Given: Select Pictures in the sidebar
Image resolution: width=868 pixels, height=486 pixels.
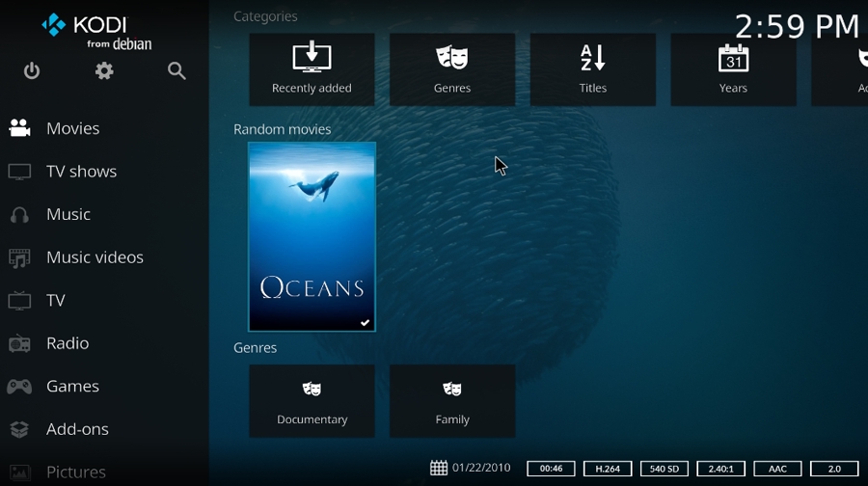Looking at the screenshot, I should [x=75, y=472].
